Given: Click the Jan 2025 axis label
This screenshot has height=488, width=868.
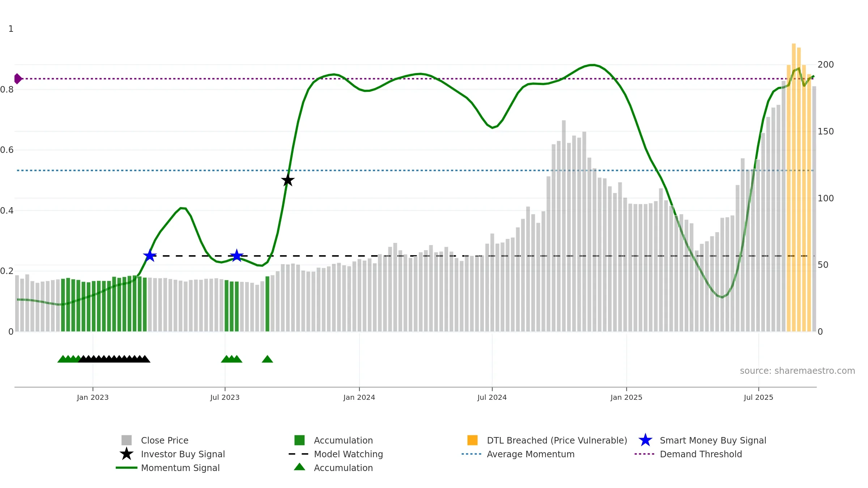Looking at the screenshot, I should pyautogui.click(x=626, y=398).
